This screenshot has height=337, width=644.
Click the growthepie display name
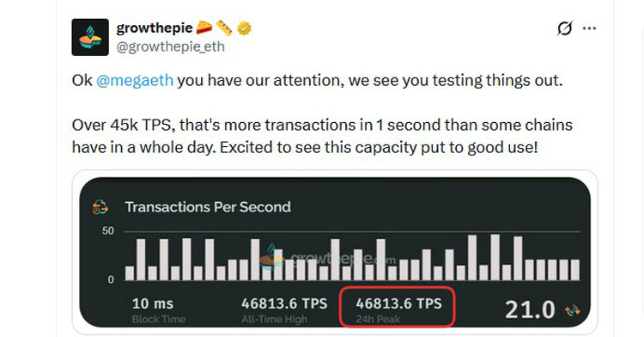[x=155, y=28]
